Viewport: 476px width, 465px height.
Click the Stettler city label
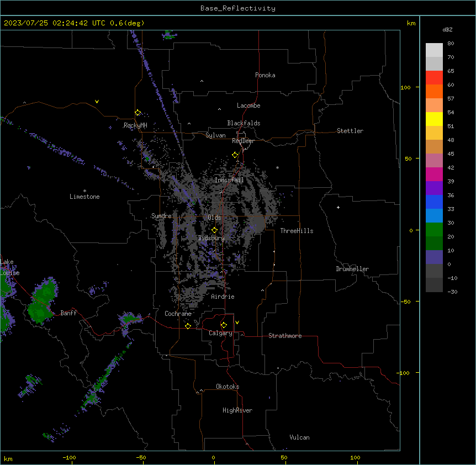pyautogui.click(x=350, y=131)
